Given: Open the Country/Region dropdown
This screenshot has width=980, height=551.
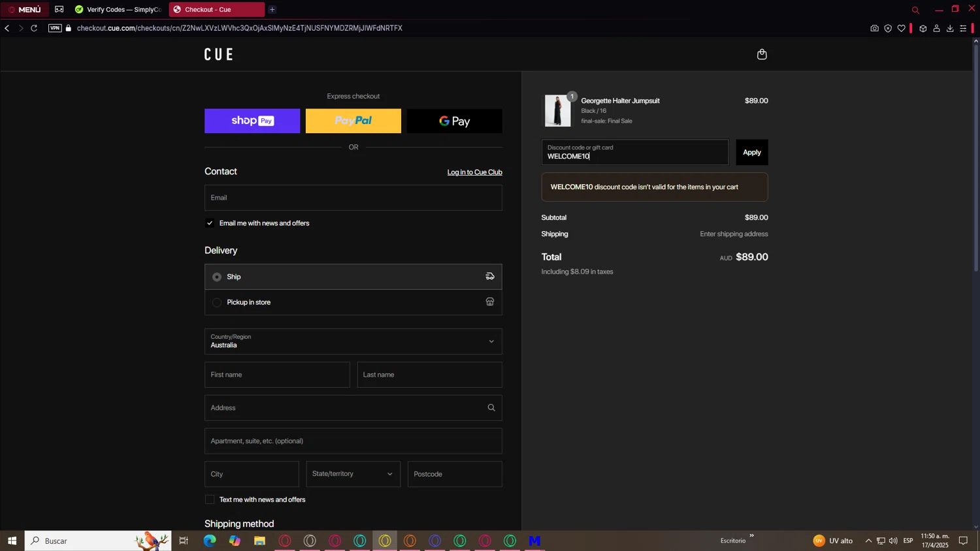Looking at the screenshot, I should [353, 341].
